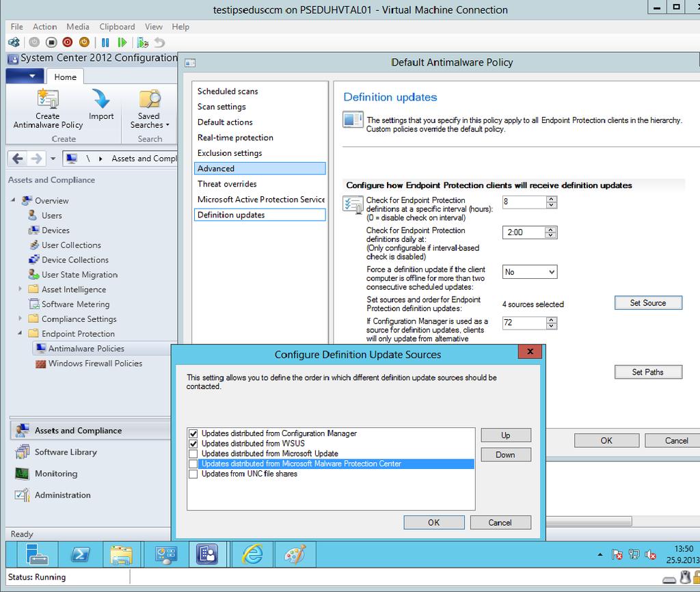
Task: Open the blue application menu dropdown
Action: [25, 76]
